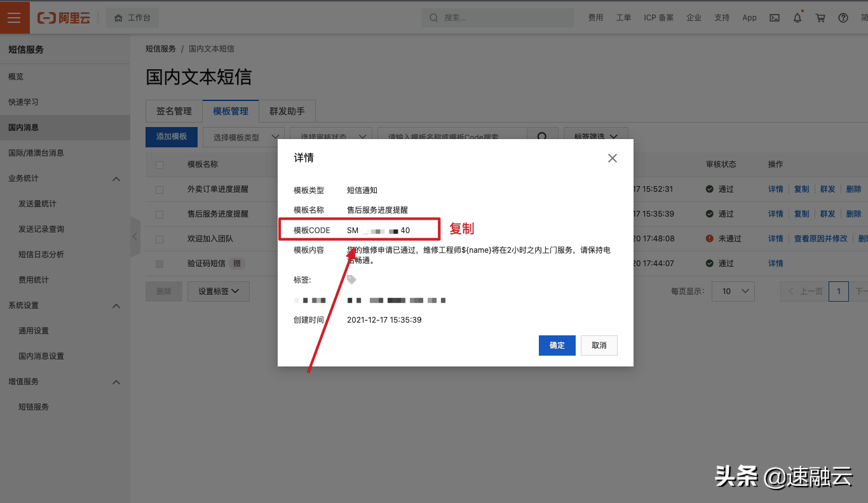The height and width of the screenshot is (503, 868).
Task: Click the 添加模板 button
Action: point(172,137)
